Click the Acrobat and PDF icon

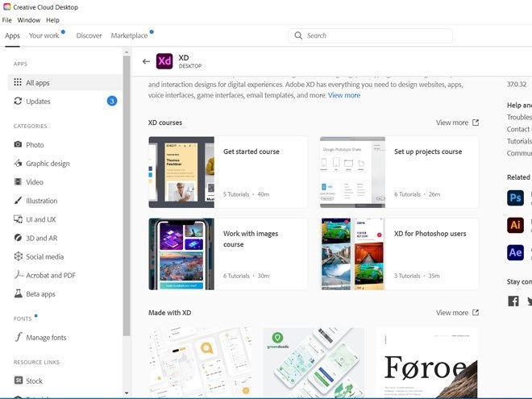click(x=19, y=275)
